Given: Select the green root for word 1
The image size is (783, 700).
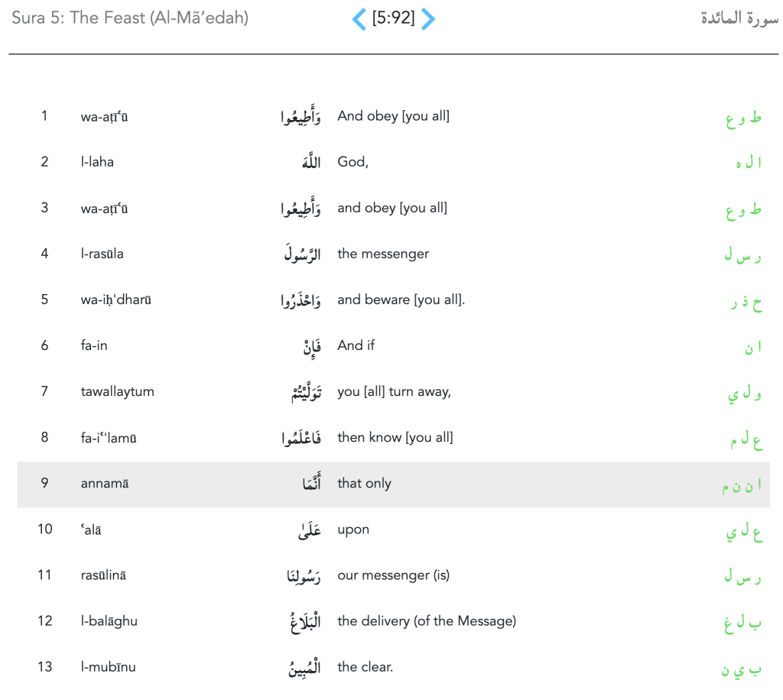Looking at the screenshot, I should 743,118.
